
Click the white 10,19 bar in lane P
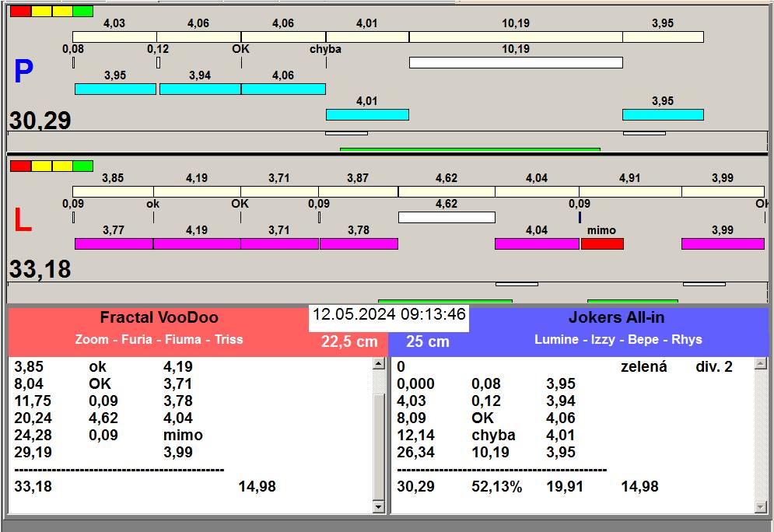[516, 63]
